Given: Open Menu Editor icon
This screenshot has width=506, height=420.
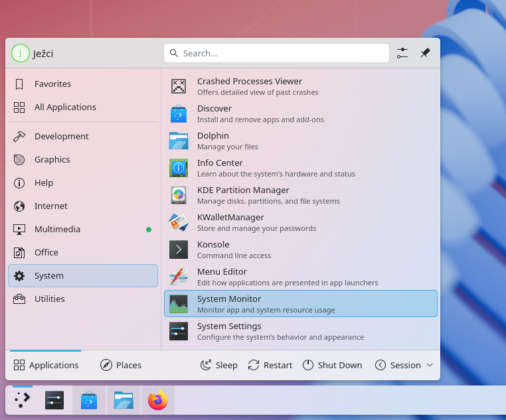Looking at the screenshot, I should [179, 277].
